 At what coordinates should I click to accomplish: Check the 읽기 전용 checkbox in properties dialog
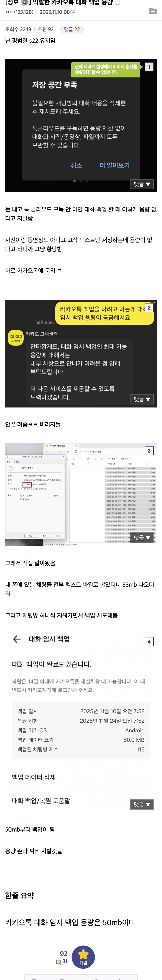pos(21,495)
